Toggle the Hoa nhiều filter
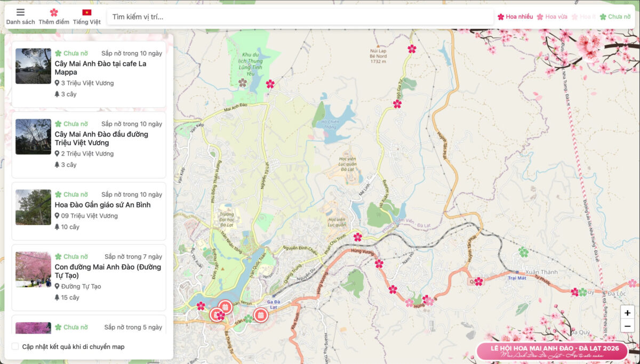Viewport: 640px width, 364px height. click(515, 17)
